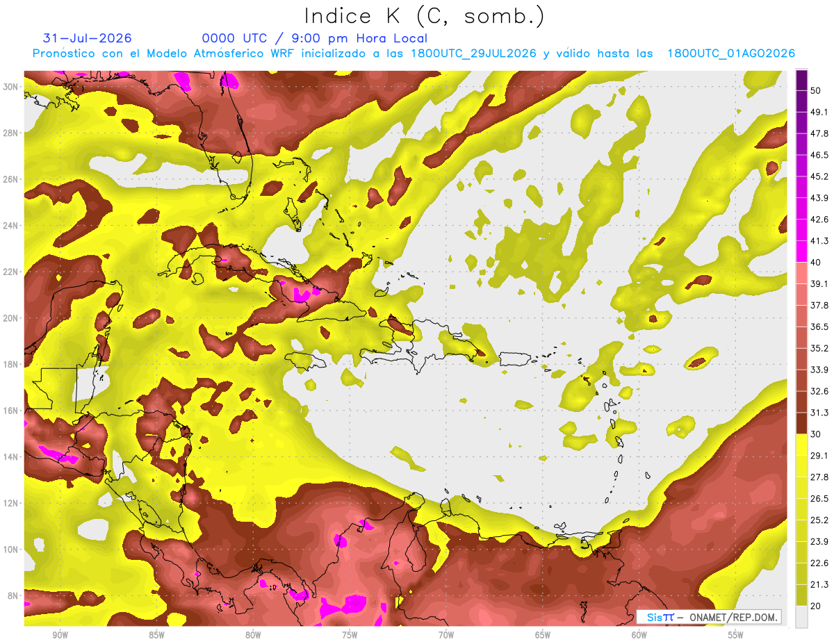The image size is (834, 644).
Task: Click the colorbar value '21.3'
Action: [x=820, y=584]
